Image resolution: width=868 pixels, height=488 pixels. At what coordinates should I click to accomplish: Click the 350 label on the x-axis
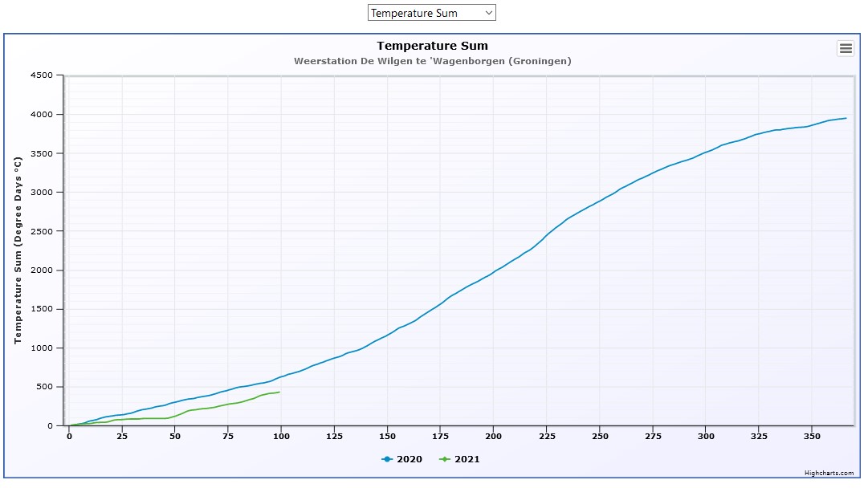[x=811, y=436]
